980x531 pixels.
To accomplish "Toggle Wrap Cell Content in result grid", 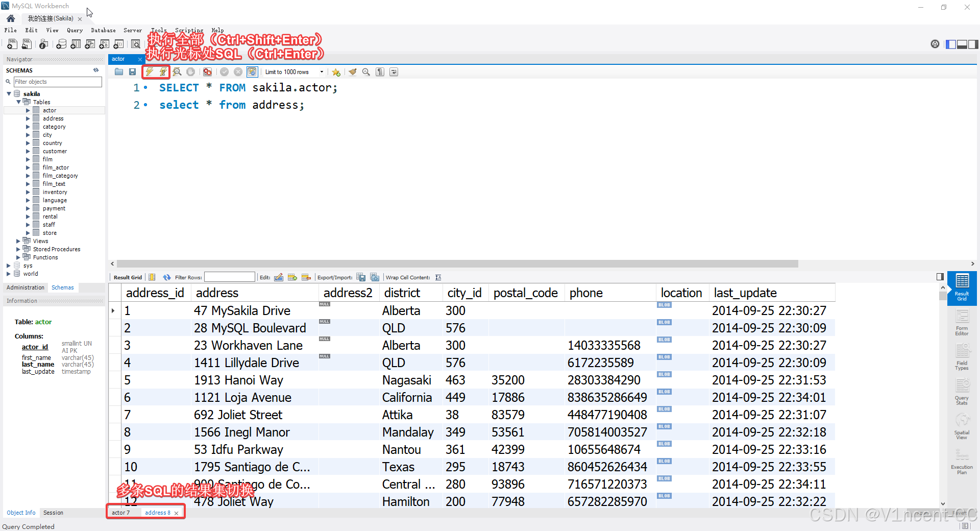I will click(438, 277).
